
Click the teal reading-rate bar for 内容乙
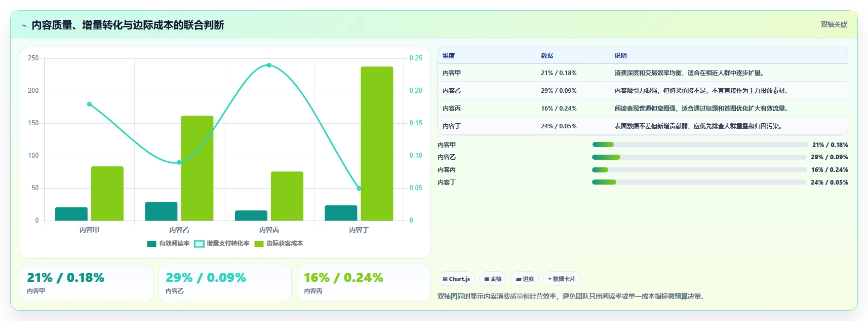click(161, 211)
